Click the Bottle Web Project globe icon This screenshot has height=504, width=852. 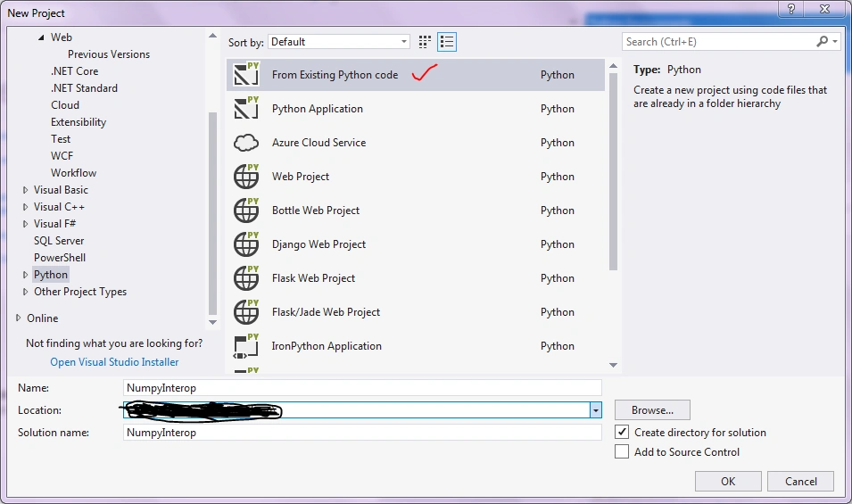point(246,211)
